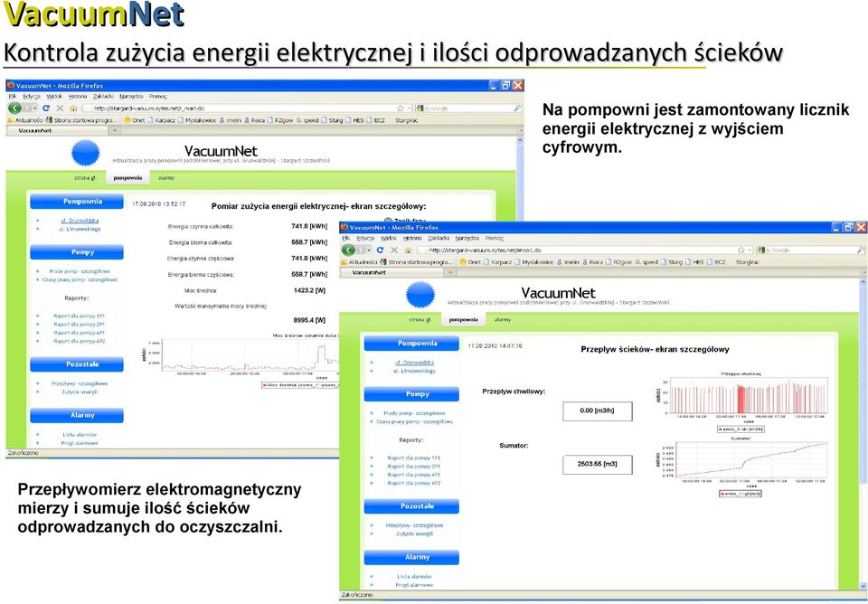Open Plik menu in the energy window

(x=12, y=97)
